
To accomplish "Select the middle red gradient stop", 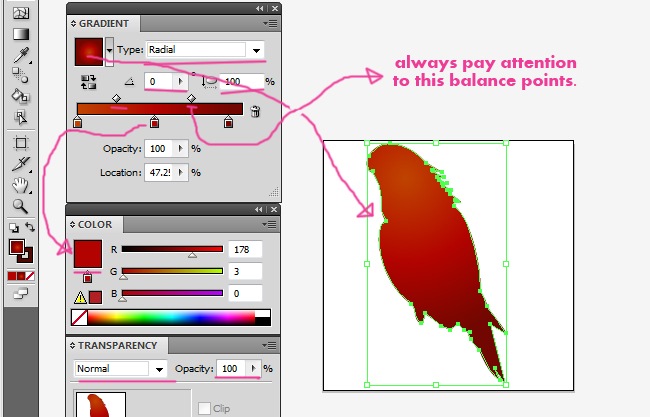I will pos(153,122).
